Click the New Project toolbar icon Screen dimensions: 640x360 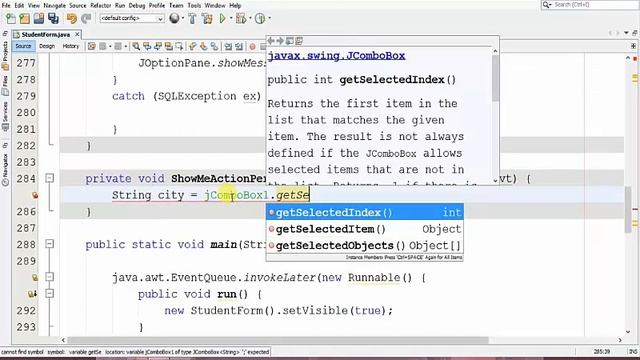24,18
